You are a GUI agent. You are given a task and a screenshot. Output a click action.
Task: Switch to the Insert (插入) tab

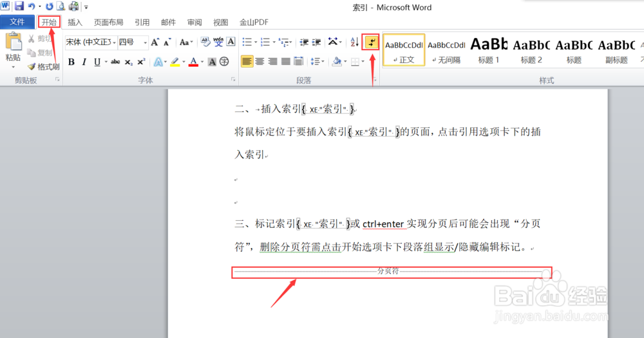pos(75,22)
